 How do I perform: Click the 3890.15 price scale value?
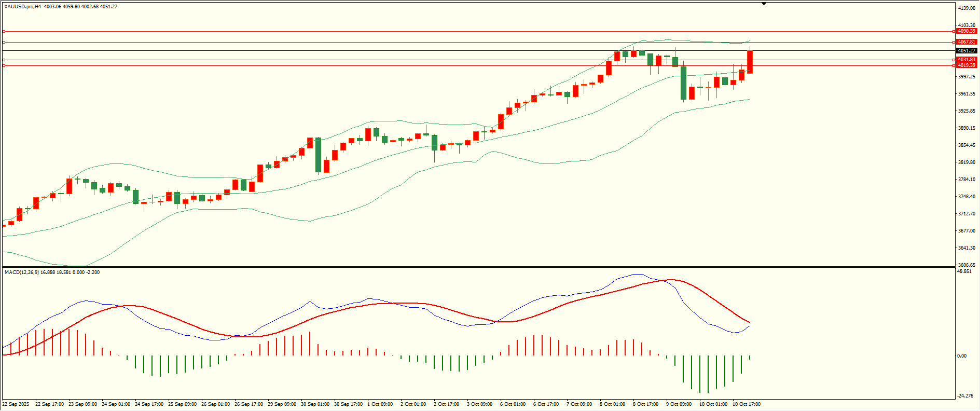pyautogui.click(x=967, y=128)
